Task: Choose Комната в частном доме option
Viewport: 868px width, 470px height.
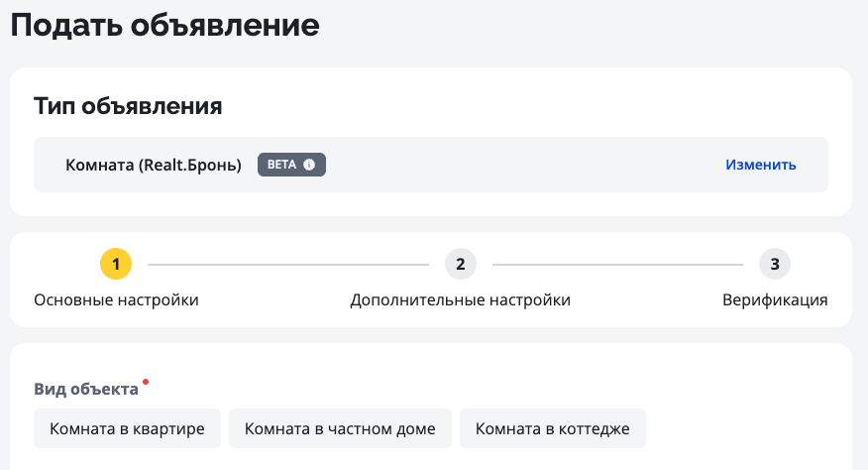Action: pos(340,429)
